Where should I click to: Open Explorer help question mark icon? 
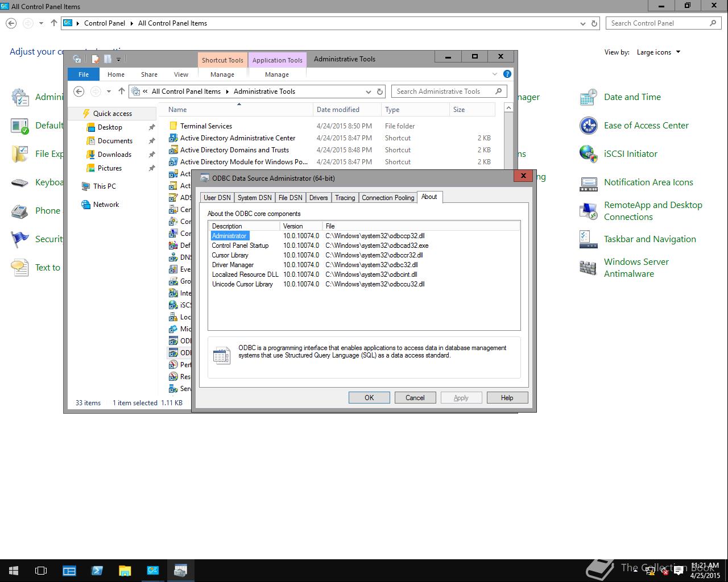click(507, 74)
